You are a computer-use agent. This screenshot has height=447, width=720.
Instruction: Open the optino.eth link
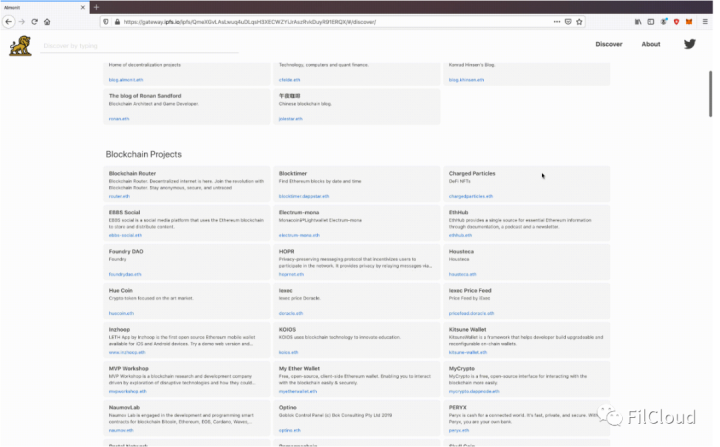(289, 430)
